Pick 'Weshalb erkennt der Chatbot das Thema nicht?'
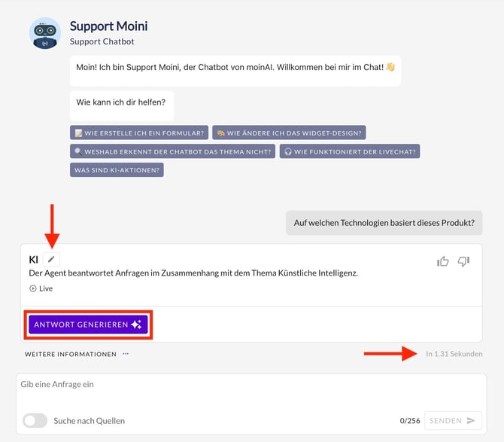 [172, 151]
